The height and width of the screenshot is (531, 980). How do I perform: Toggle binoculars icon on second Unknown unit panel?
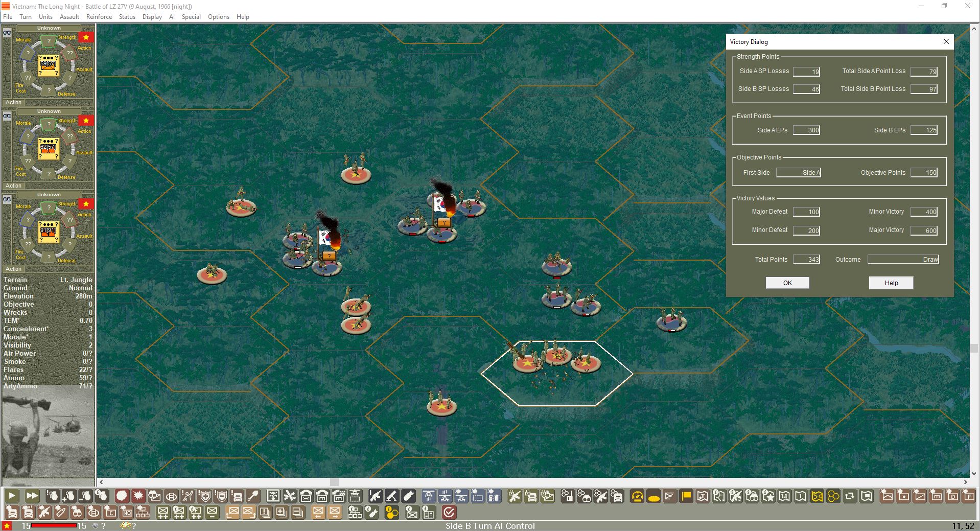7,116
